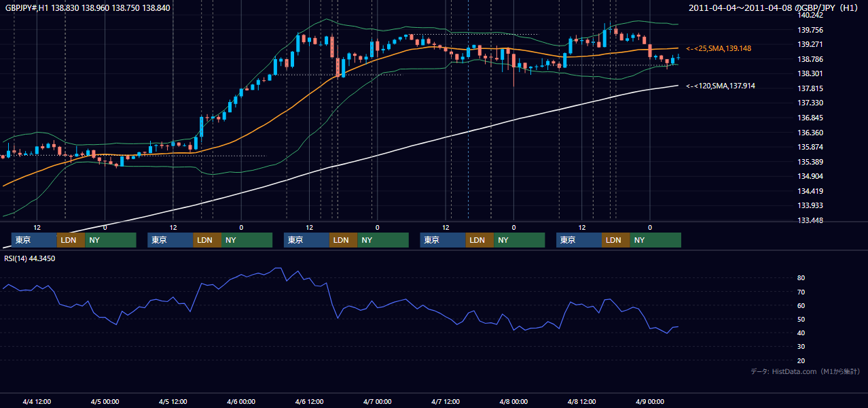The height and width of the screenshot is (408, 868).
Task: Click the RSI 50 level label
Action: (801, 319)
